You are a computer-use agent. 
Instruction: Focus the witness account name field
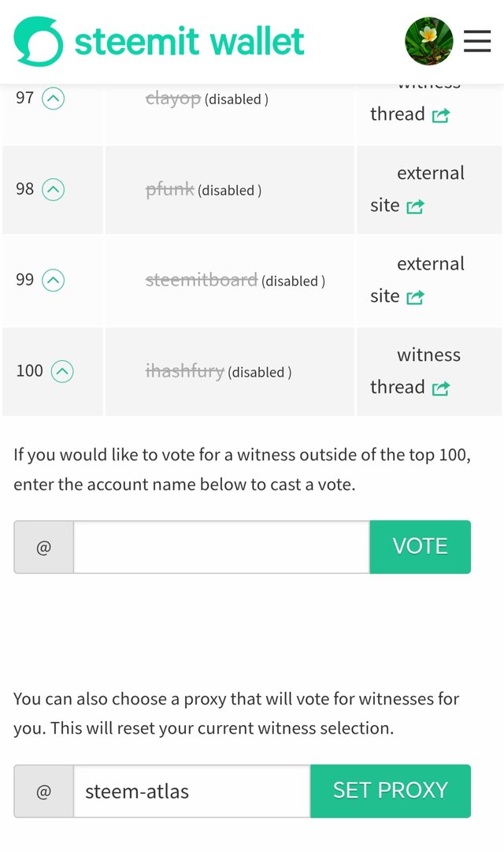(221, 547)
